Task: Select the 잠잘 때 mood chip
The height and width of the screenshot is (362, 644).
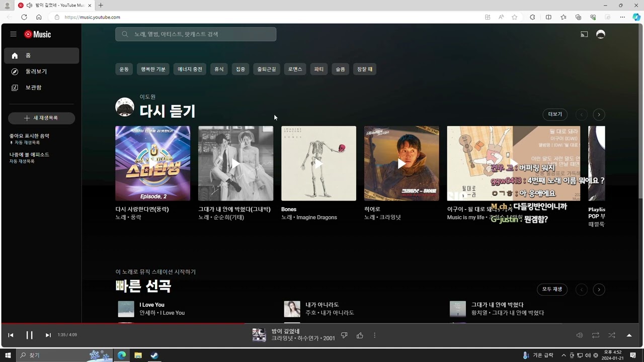Action: point(365,69)
